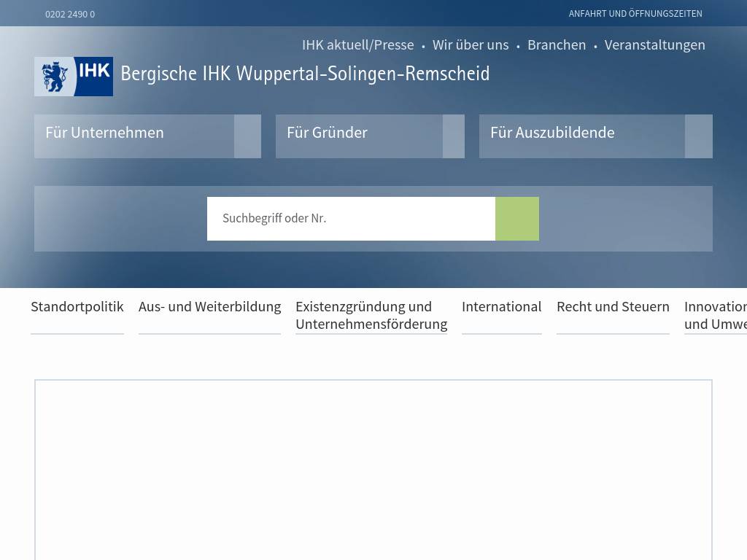Select Existenzgründung und Unternehmensförderung tab

[371, 315]
